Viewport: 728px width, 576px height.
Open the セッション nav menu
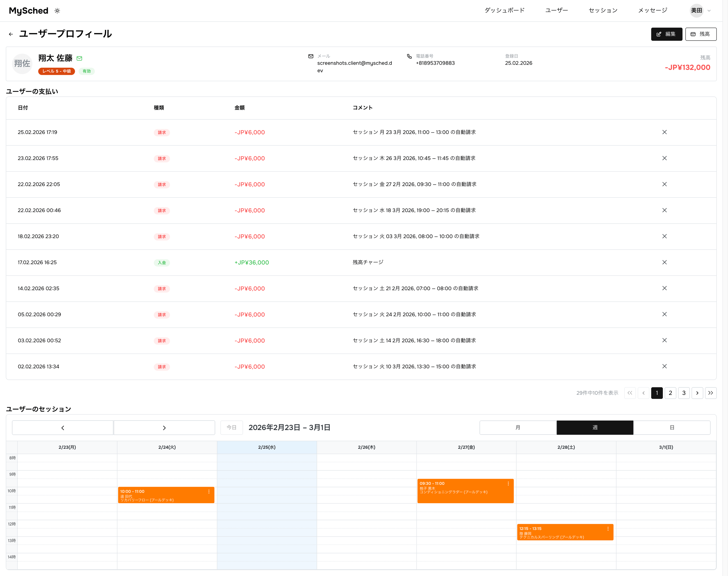(603, 10)
